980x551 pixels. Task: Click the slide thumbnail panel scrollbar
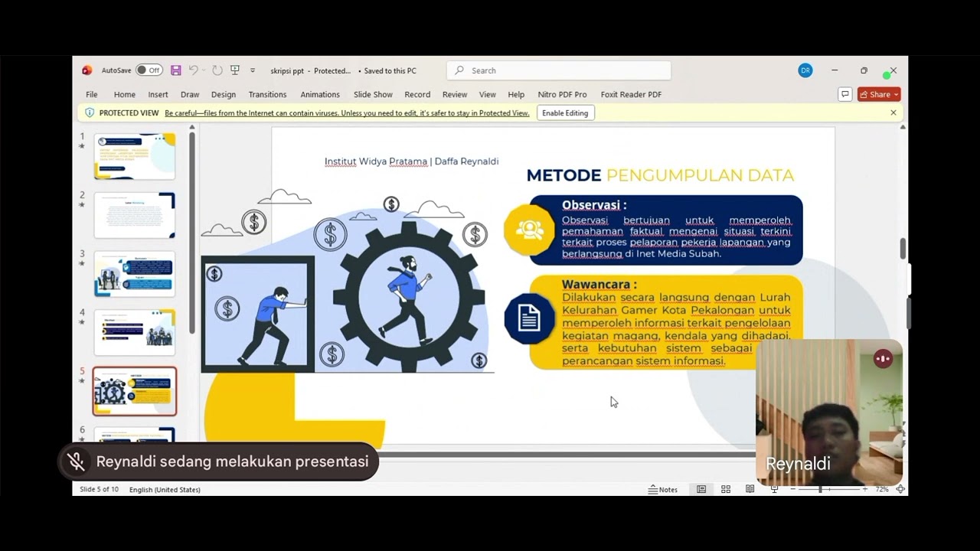191,232
